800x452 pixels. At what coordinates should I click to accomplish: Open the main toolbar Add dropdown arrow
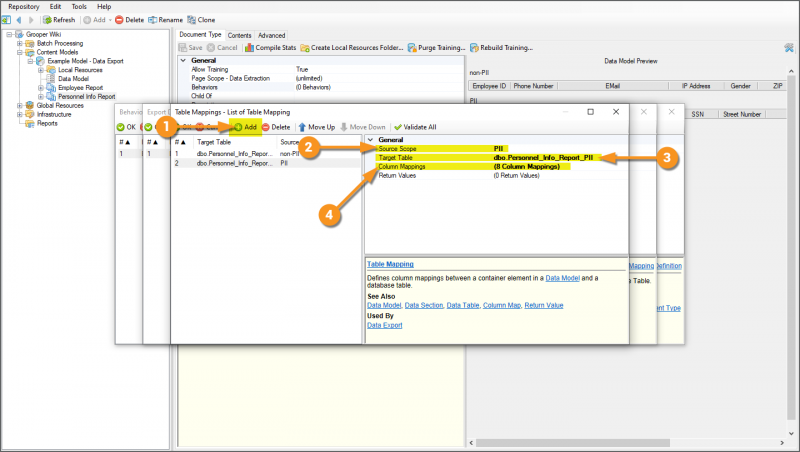coord(110,20)
